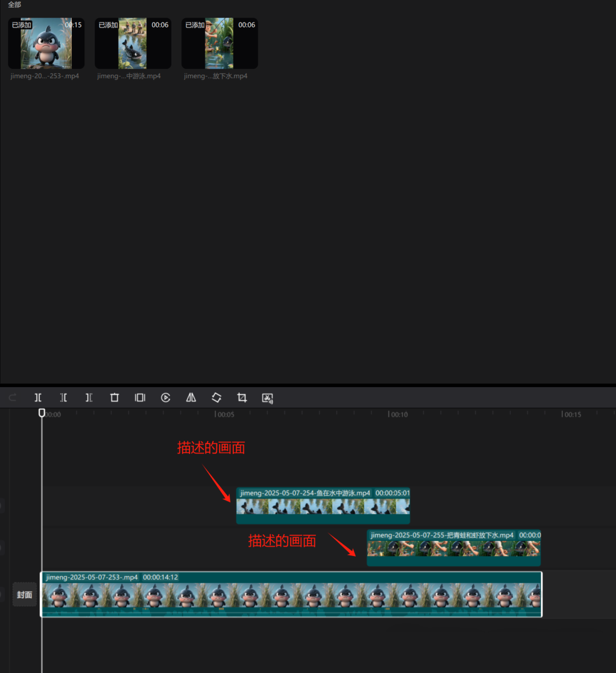Click 已添加 badge on the 中游泳 thumbnail
The image size is (616, 673).
pos(108,25)
